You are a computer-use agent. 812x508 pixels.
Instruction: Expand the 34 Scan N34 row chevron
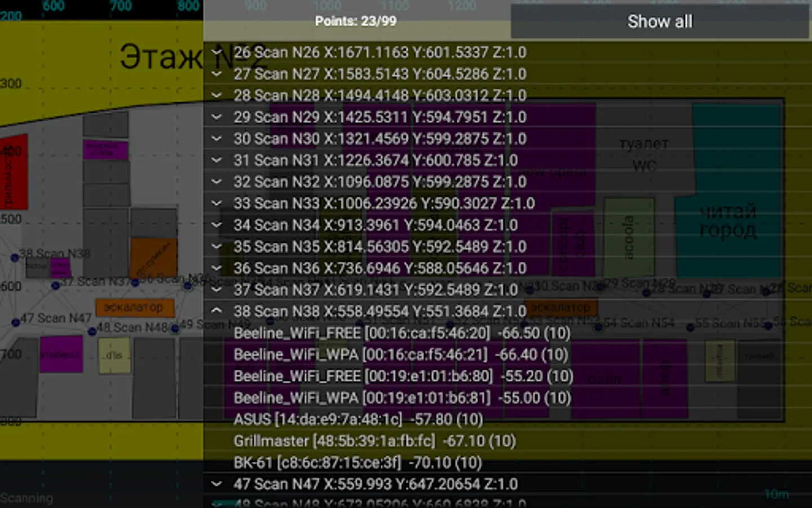(217, 225)
